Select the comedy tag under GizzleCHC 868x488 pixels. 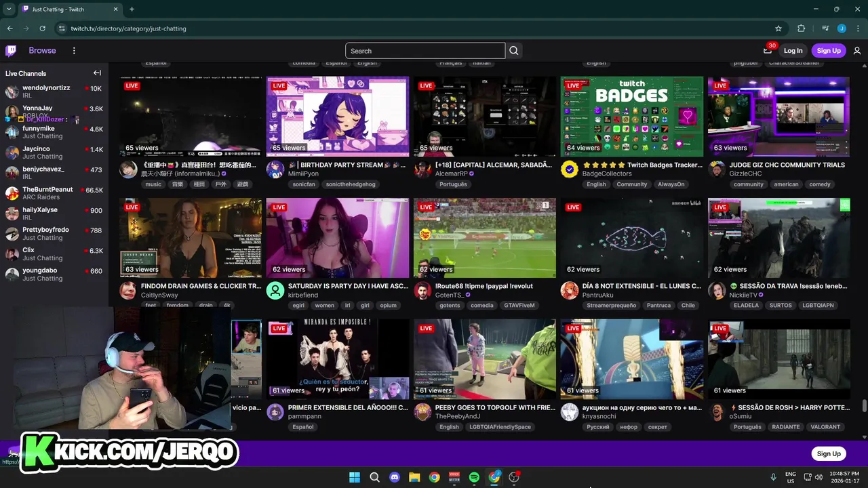(x=820, y=184)
